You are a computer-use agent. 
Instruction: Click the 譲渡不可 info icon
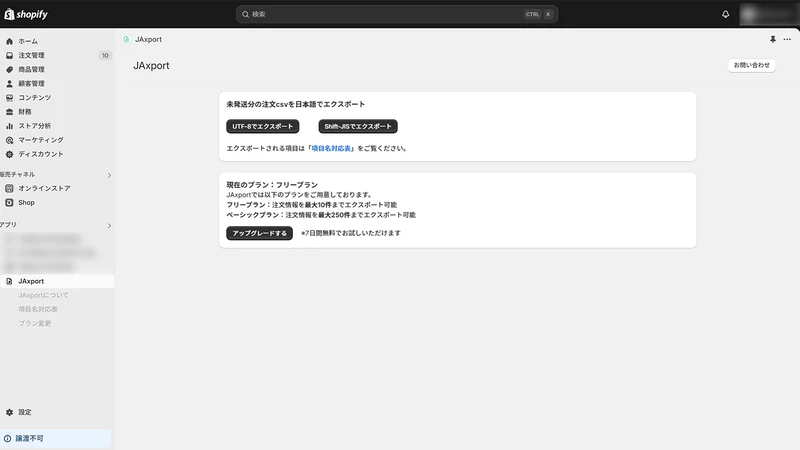[x=7, y=438]
